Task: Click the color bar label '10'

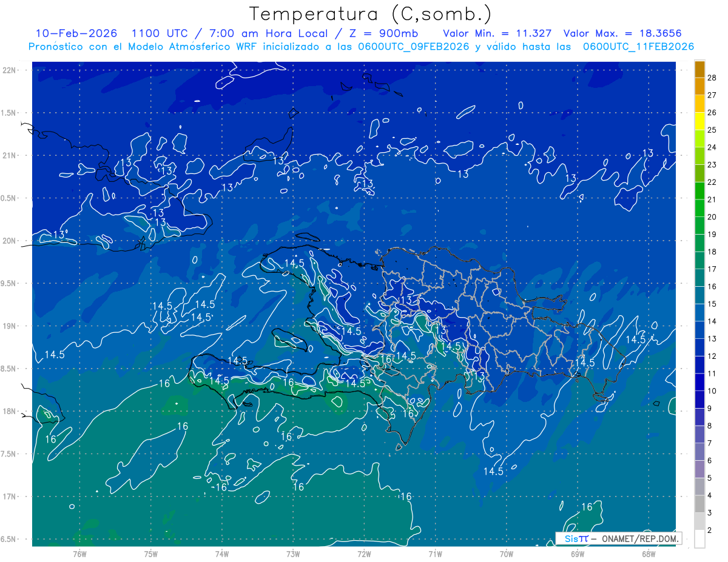Action: [712, 391]
